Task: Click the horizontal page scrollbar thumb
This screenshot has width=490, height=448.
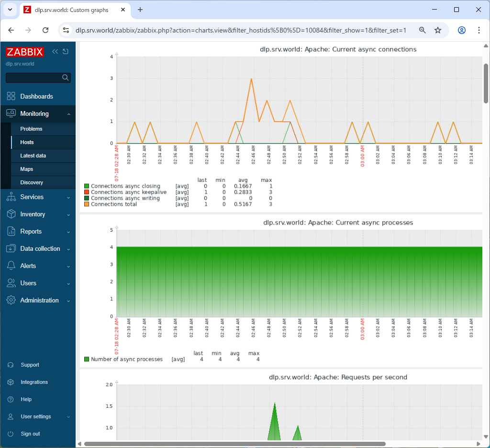Action: 234,444
